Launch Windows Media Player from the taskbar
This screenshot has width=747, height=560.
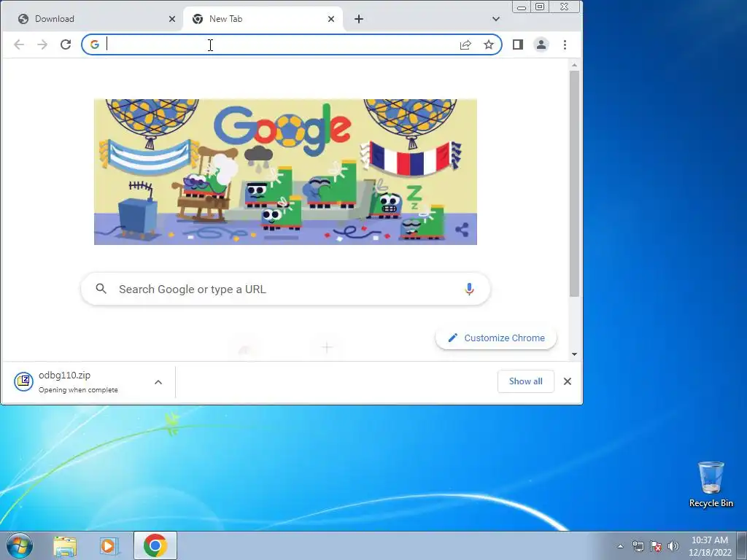pos(109,545)
